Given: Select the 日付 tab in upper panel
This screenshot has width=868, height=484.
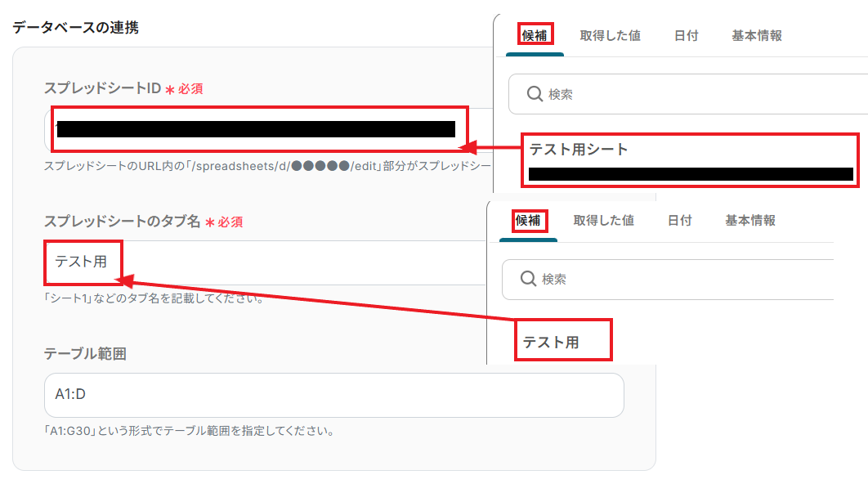Looking at the screenshot, I should 686,35.
